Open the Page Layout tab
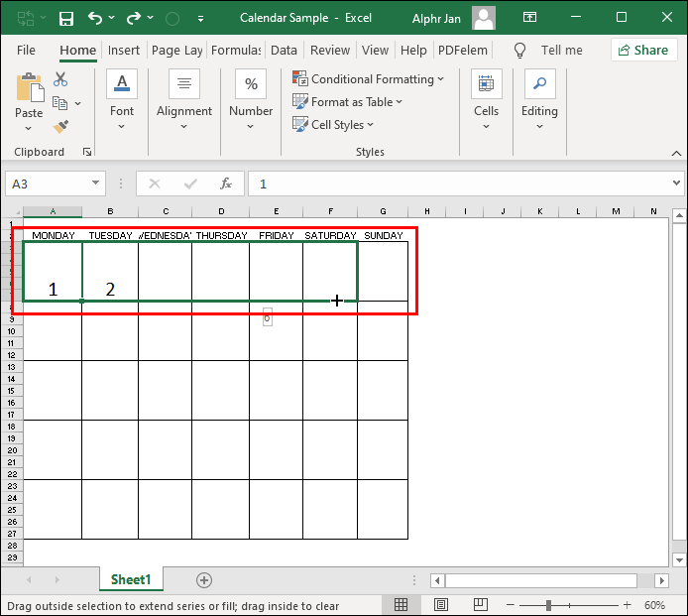 click(x=176, y=50)
